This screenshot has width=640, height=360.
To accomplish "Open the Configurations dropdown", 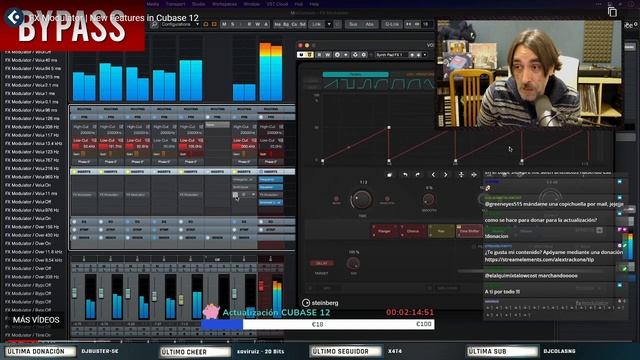I will click(180, 24).
